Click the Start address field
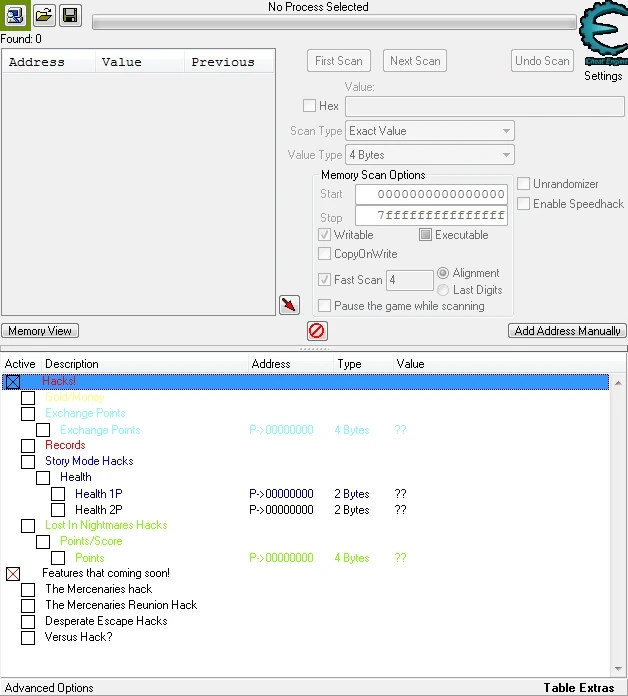 tap(431, 194)
